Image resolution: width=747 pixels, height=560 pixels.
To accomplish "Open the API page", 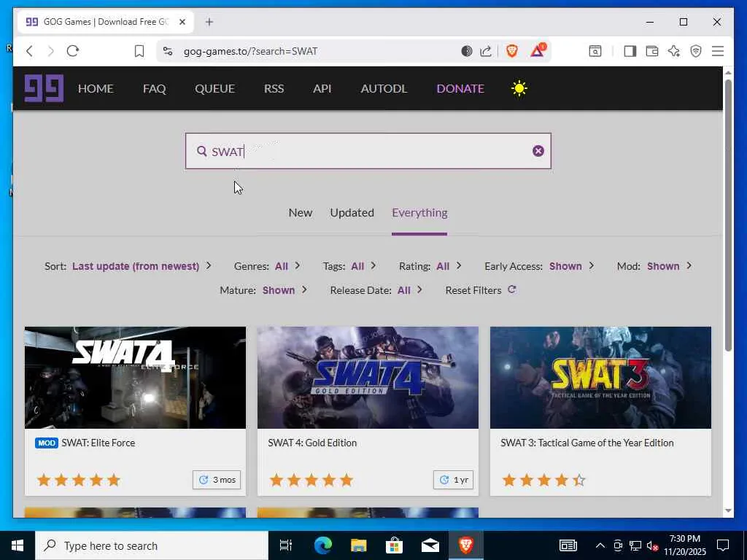I will (x=322, y=88).
